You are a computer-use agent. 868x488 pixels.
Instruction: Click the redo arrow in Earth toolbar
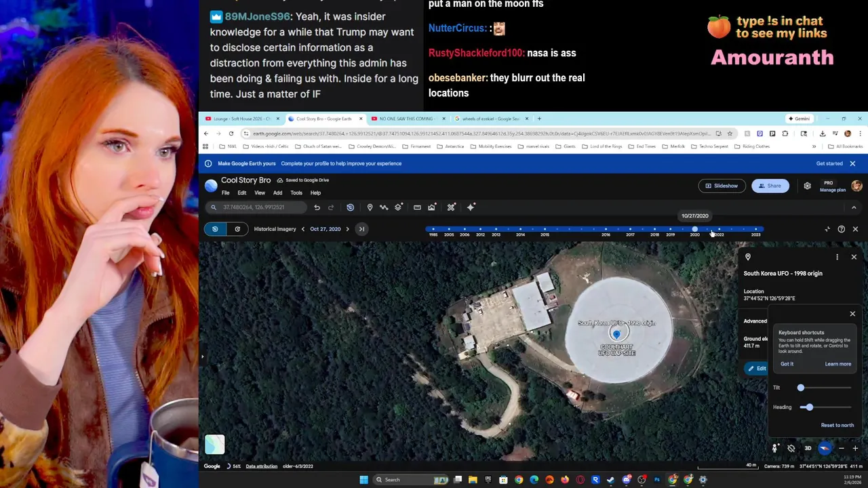click(x=331, y=207)
